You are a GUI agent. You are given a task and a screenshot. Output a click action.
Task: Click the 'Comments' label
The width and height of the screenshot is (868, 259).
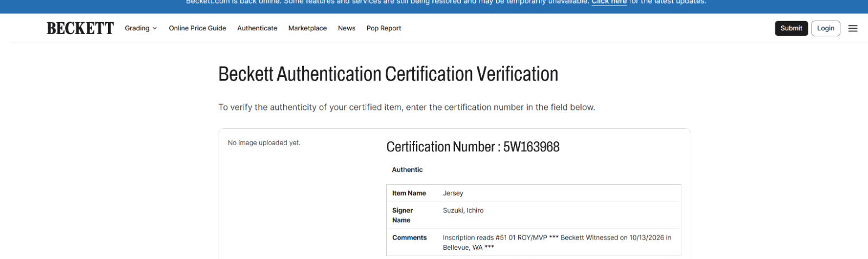click(x=409, y=237)
